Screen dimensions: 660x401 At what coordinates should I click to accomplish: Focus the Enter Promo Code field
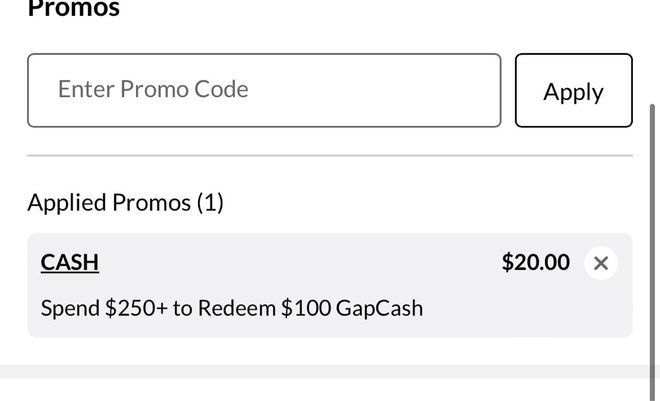264,90
